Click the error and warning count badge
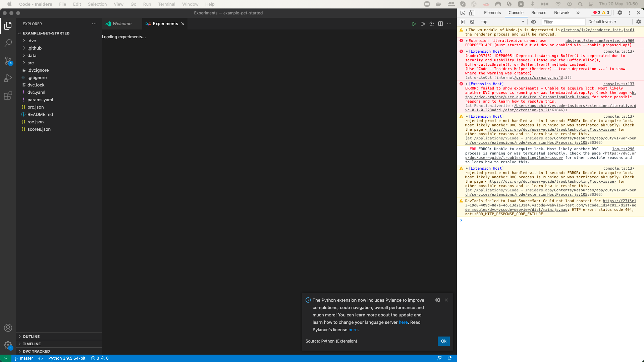644x362 pixels. [601, 13]
